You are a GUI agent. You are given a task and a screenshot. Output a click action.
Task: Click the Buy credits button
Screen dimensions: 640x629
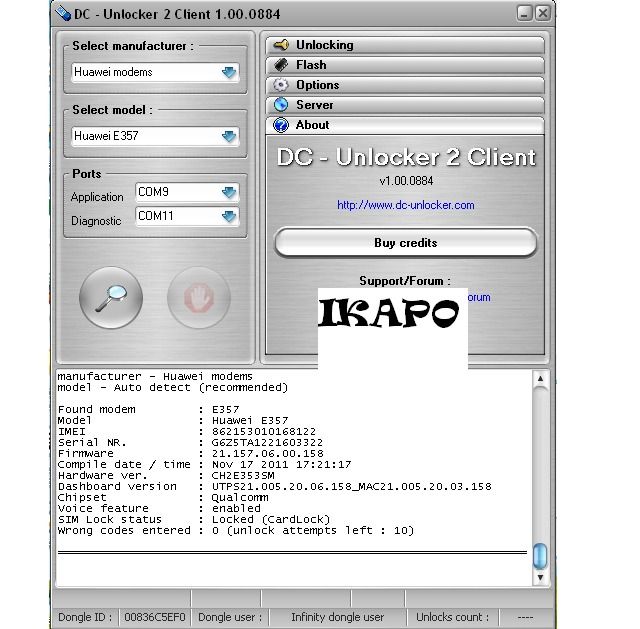click(x=406, y=242)
